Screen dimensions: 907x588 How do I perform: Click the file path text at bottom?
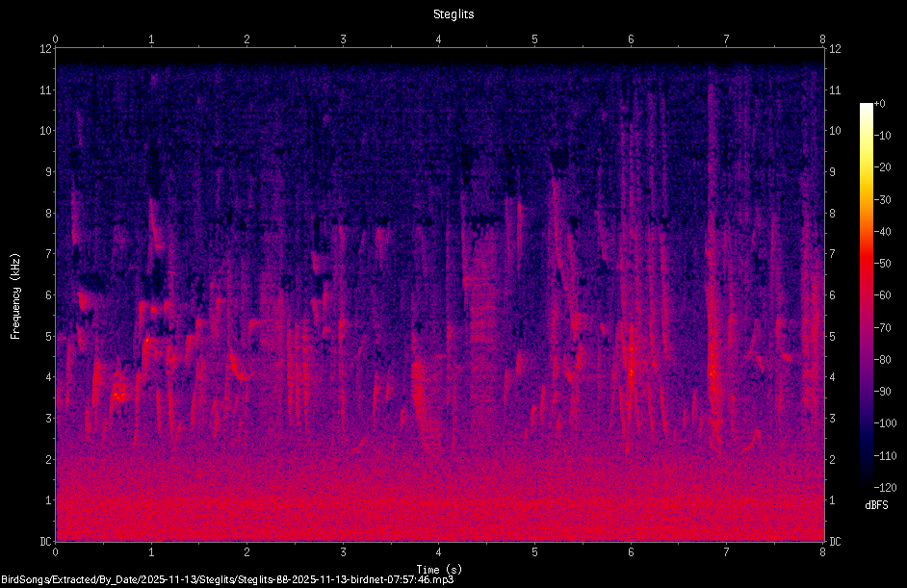tap(227, 580)
